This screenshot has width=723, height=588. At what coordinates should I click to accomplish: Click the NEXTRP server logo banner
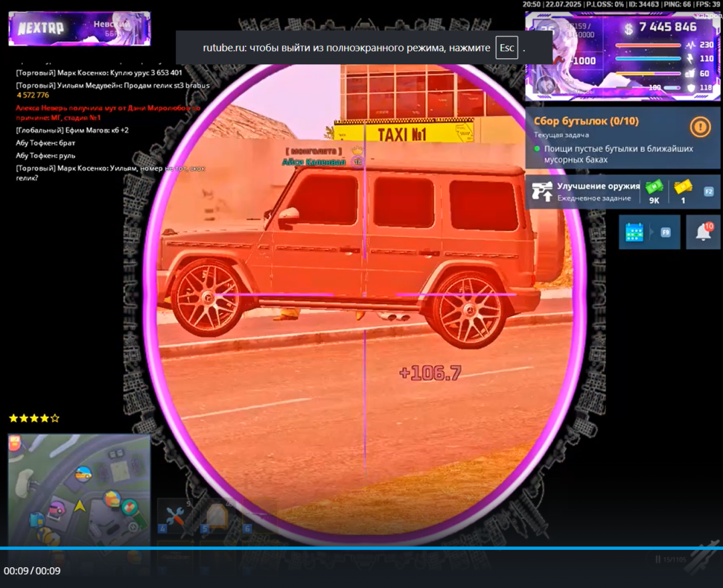click(x=79, y=29)
